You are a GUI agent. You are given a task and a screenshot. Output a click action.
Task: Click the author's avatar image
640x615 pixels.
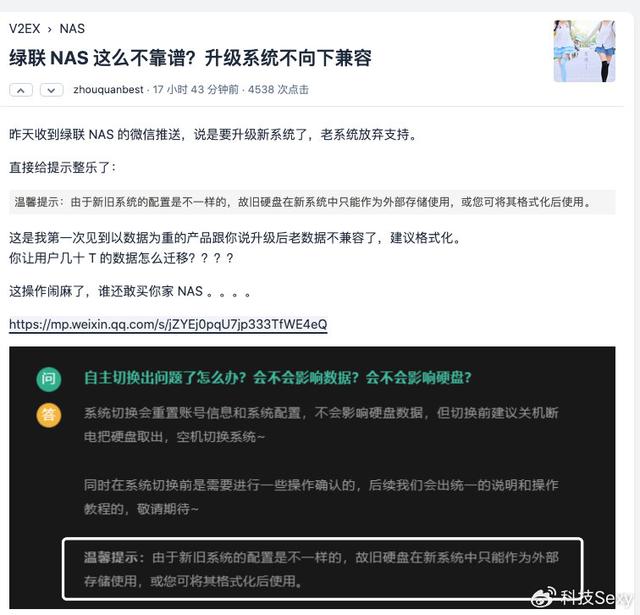584,51
